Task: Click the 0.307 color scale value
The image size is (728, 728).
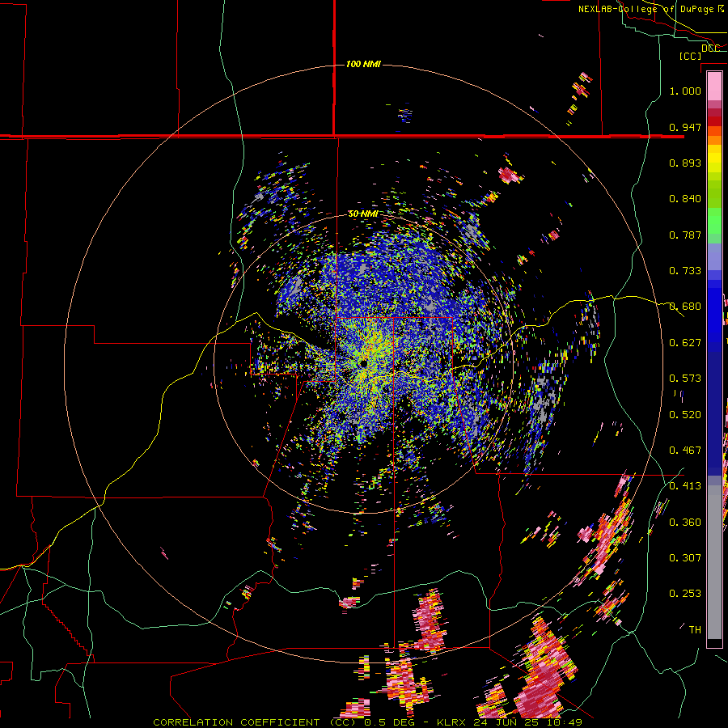Action: [x=685, y=558]
